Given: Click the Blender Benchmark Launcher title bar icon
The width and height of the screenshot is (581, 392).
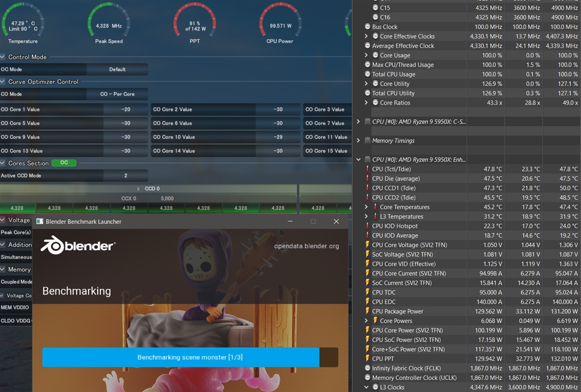Looking at the screenshot, I should [39, 222].
